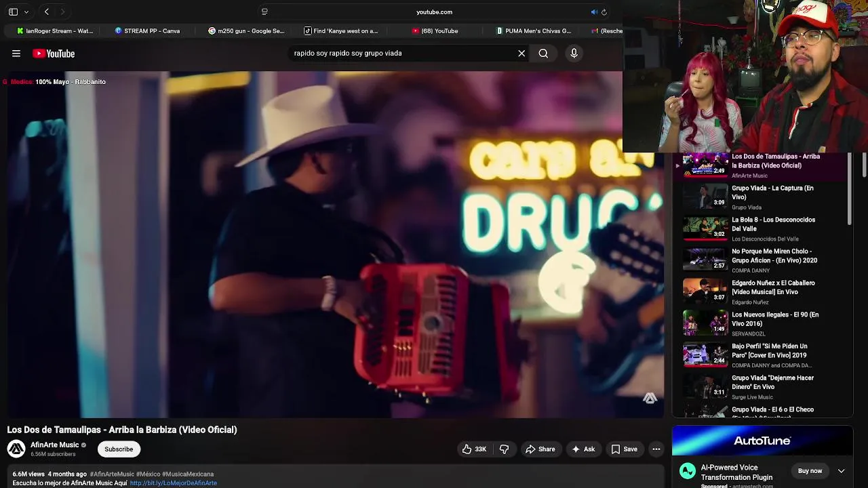Switch to STREAM PP - Canva tab
868x488 pixels.
[x=147, y=30]
